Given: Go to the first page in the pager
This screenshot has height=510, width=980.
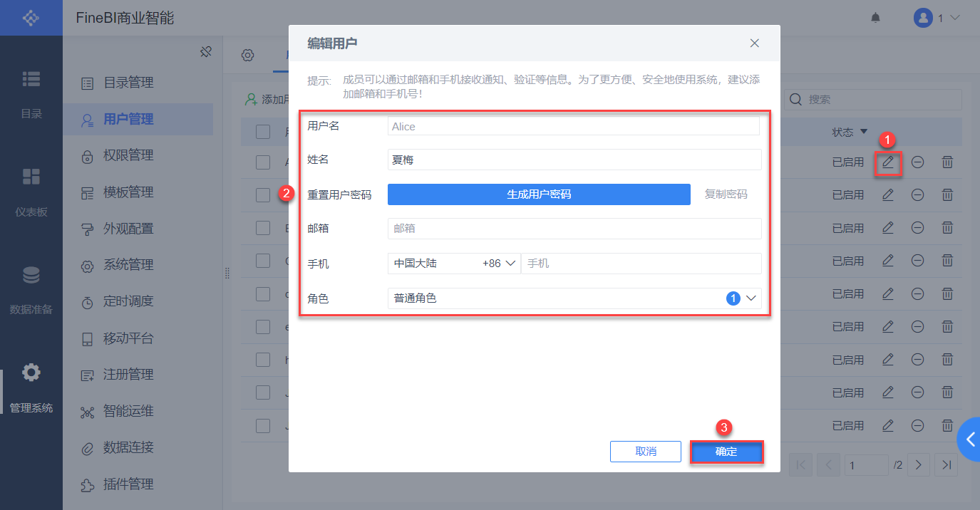Looking at the screenshot, I should click(801, 464).
